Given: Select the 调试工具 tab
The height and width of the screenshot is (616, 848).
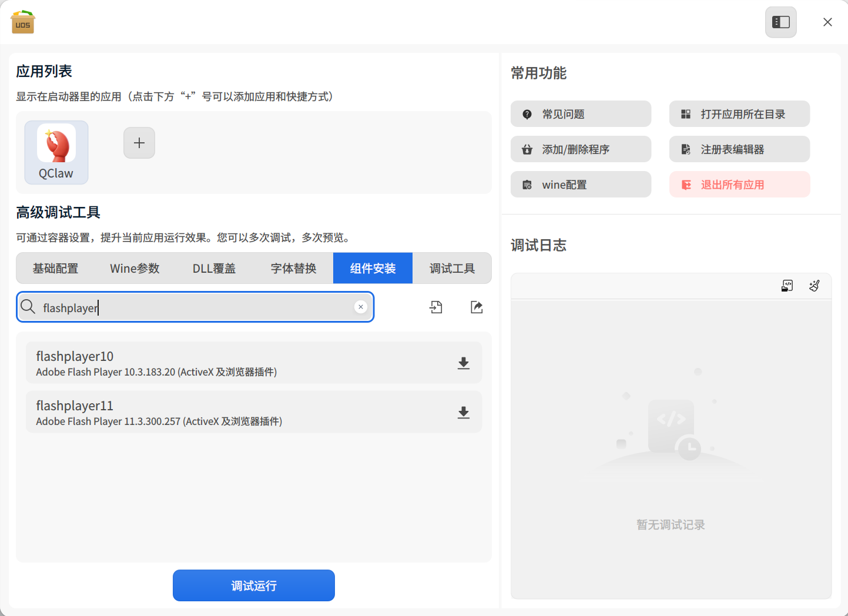Looking at the screenshot, I should pyautogui.click(x=452, y=268).
